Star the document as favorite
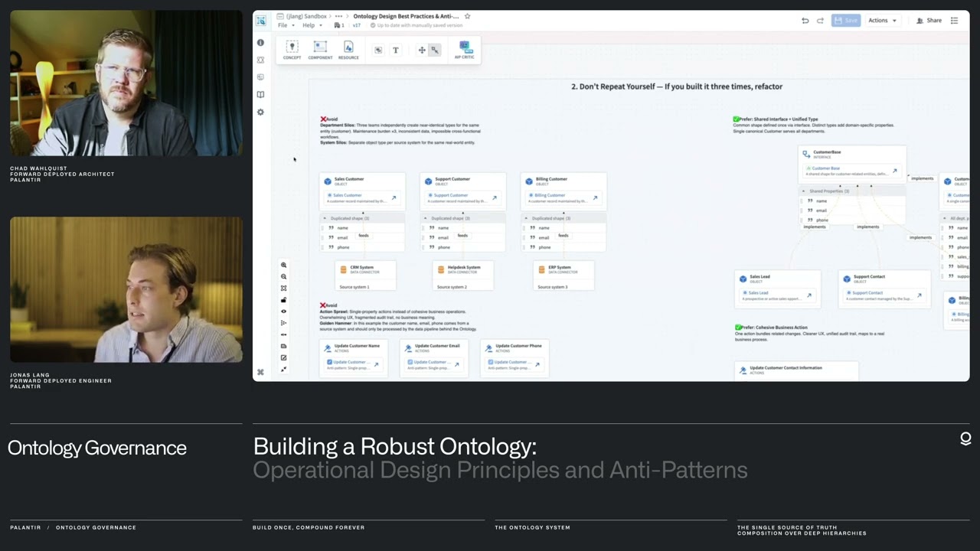This screenshot has width=980, height=551. point(467,16)
